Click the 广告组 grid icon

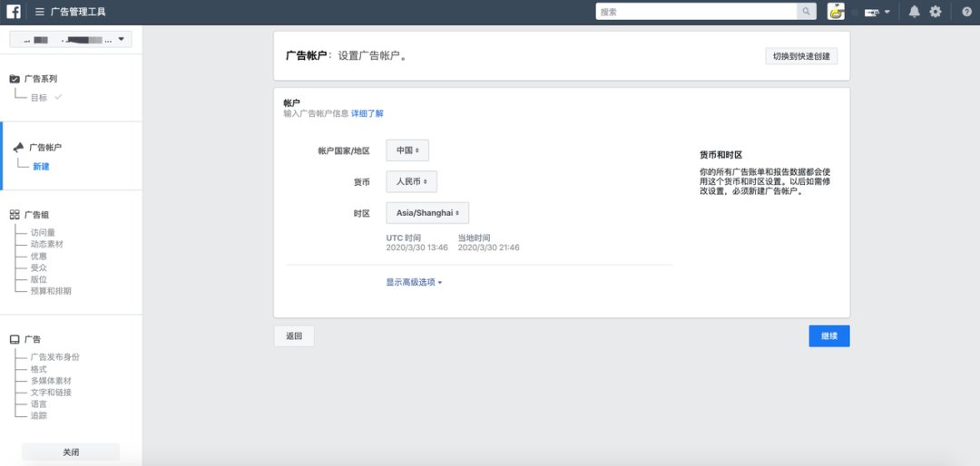15,214
